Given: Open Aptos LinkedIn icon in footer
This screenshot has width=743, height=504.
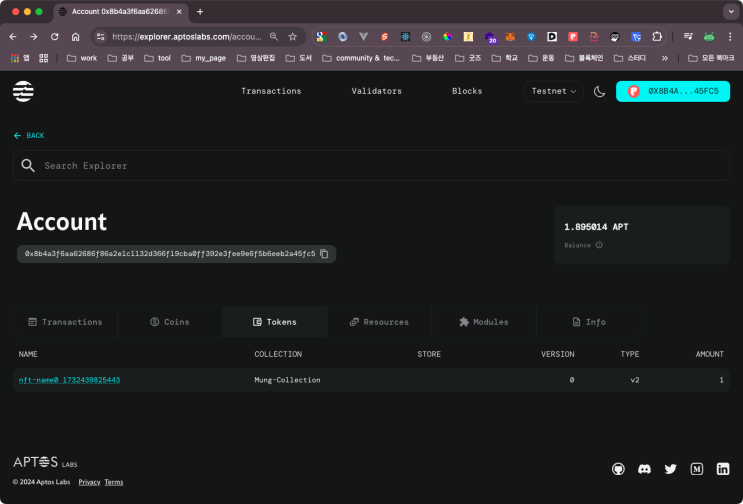Looking at the screenshot, I should tap(723, 469).
